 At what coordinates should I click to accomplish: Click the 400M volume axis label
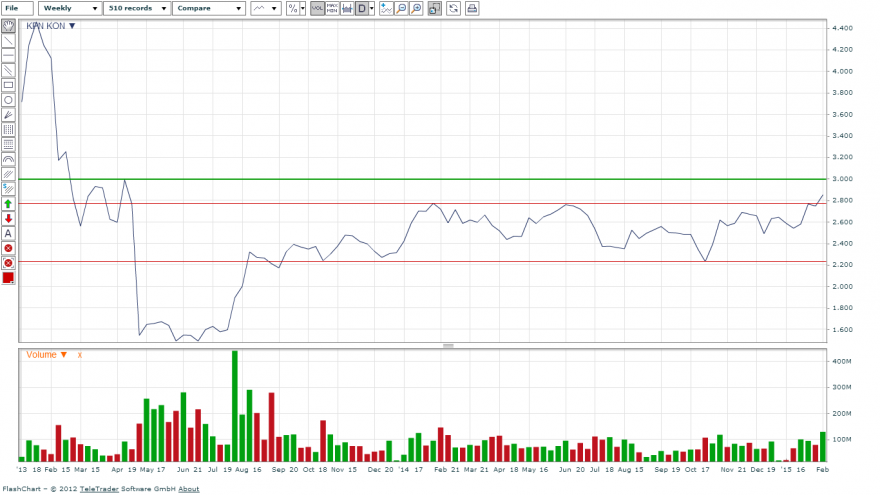coord(842,361)
